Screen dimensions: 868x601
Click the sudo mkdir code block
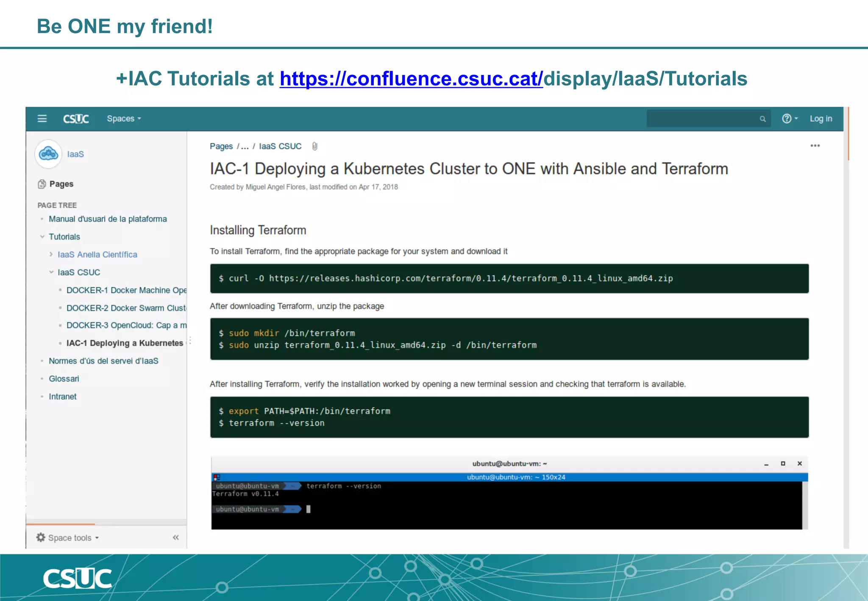(x=509, y=339)
